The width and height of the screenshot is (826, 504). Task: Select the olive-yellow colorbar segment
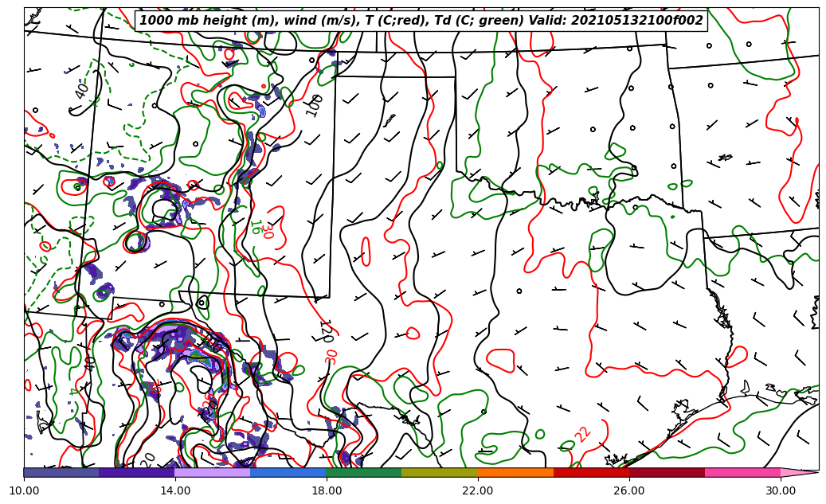click(x=440, y=472)
